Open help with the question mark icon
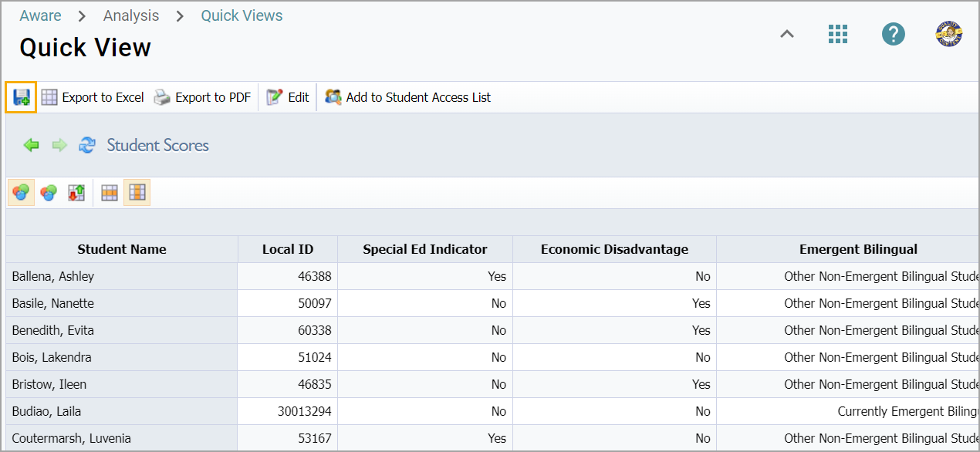 [x=893, y=34]
